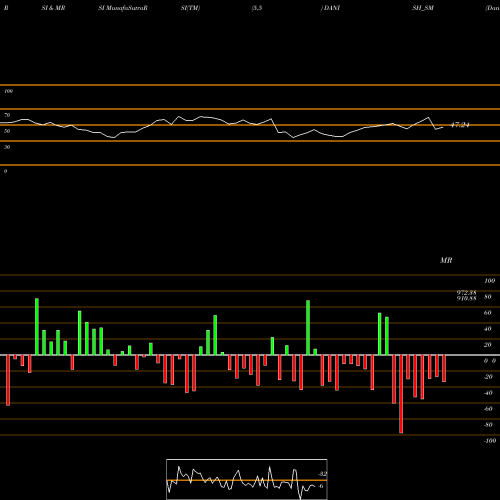The image size is (500, 500).
Task: Click the 'SI(TM)' header text
Action: (190, 8)
